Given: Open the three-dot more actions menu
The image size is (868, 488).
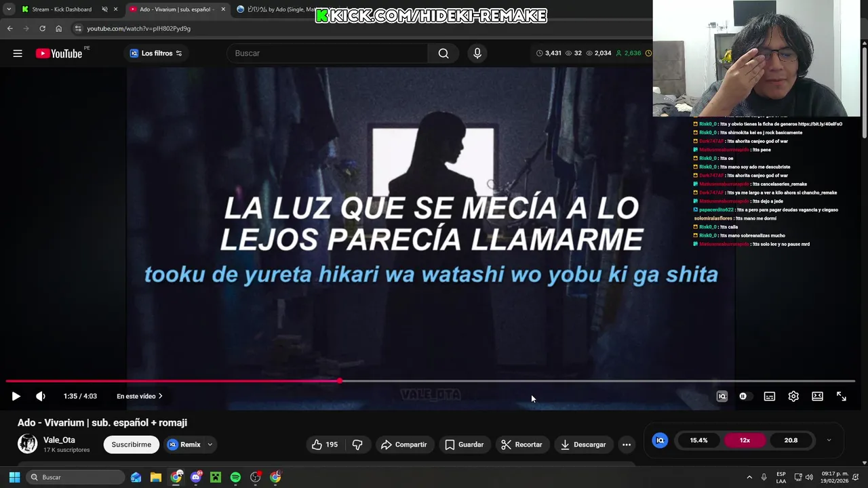Looking at the screenshot, I should [x=627, y=445].
